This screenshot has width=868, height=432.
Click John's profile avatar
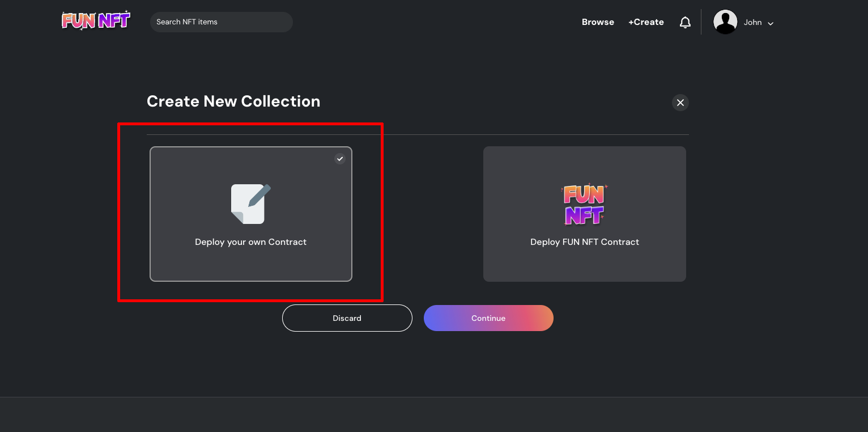pos(725,22)
